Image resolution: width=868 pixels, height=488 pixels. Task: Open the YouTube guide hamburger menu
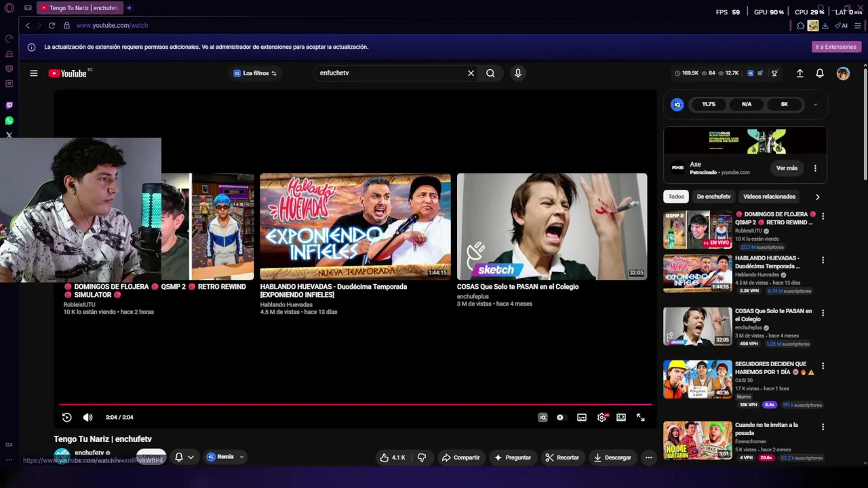[33, 73]
